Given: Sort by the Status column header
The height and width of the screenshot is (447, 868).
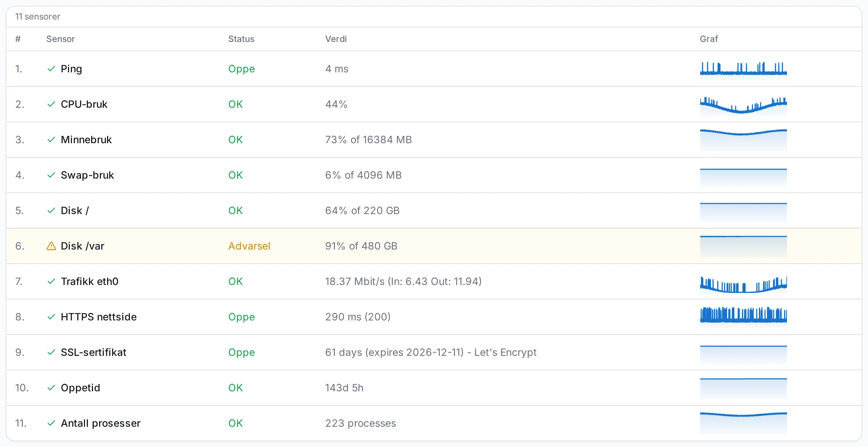Looking at the screenshot, I should 241,39.
